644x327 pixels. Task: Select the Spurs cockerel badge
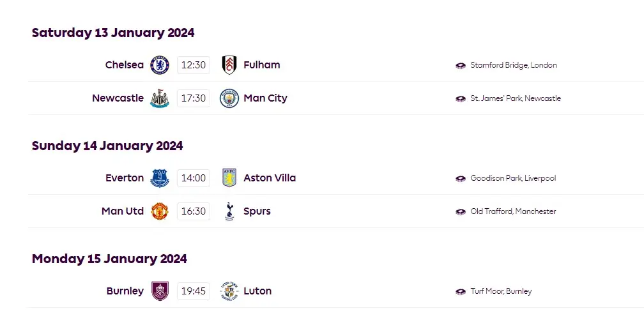[229, 211]
